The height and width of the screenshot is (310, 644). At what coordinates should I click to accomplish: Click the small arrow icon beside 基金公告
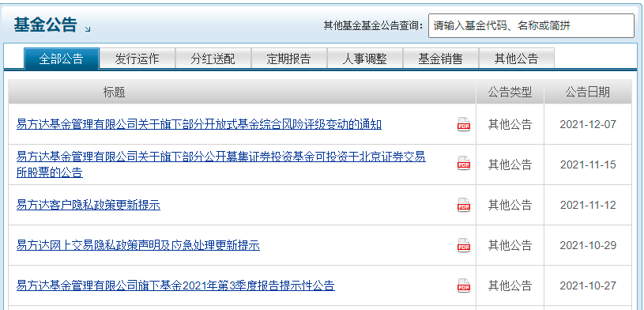click(88, 28)
